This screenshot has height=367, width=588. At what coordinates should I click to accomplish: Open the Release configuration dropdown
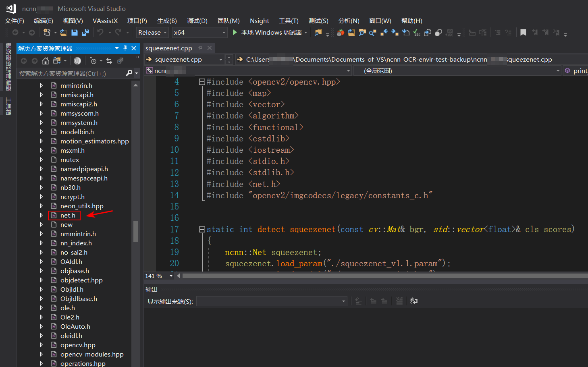[x=165, y=33]
